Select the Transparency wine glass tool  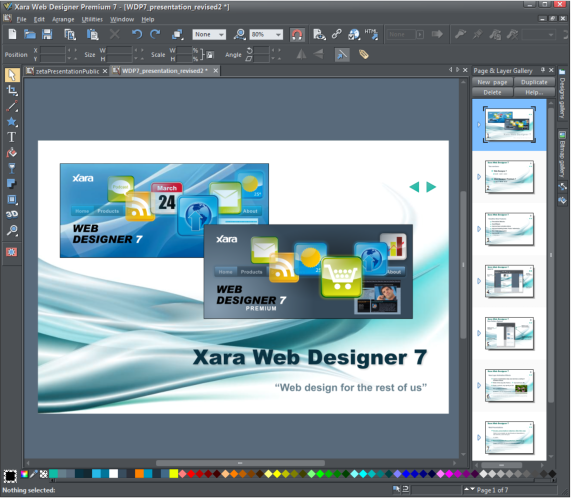[12, 168]
